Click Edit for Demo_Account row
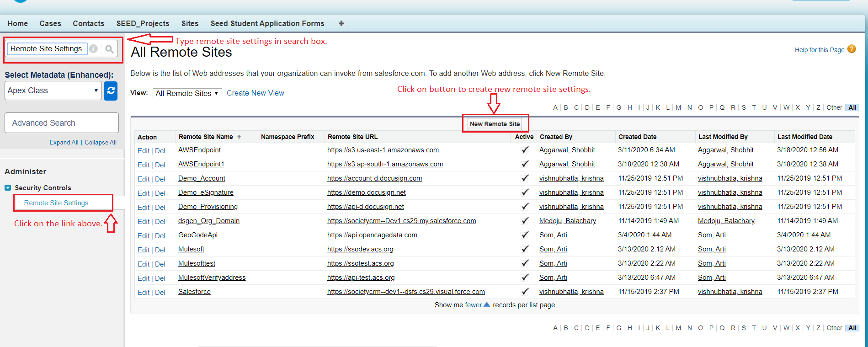Screen dimensions: 868x347 click(x=144, y=179)
